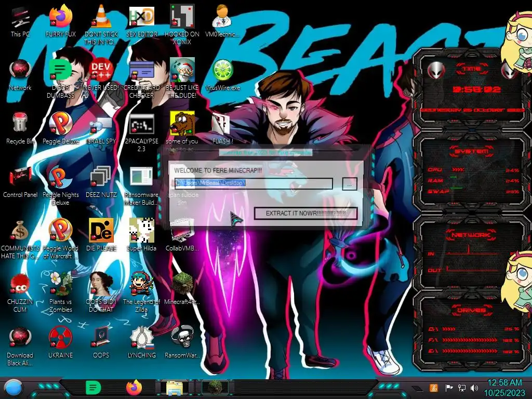Viewport: 532px width, 399px height.
Task: Click the CPU usage row in SYSTEM gadget
Action: click(473, 170)
